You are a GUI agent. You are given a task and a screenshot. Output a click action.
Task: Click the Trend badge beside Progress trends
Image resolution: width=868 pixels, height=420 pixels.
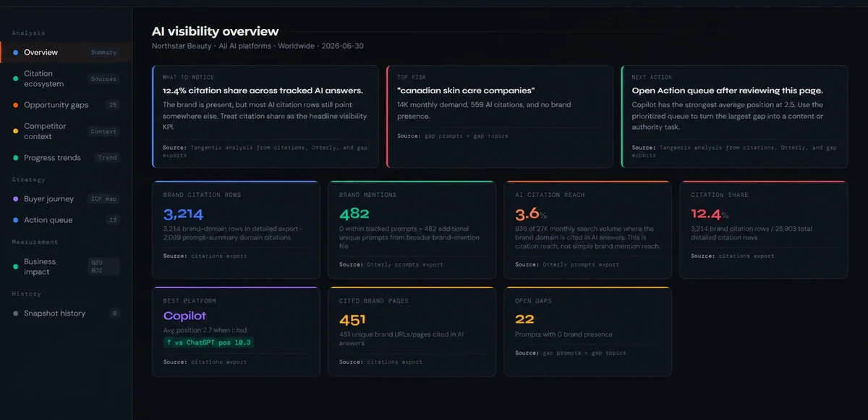[107, 158]
